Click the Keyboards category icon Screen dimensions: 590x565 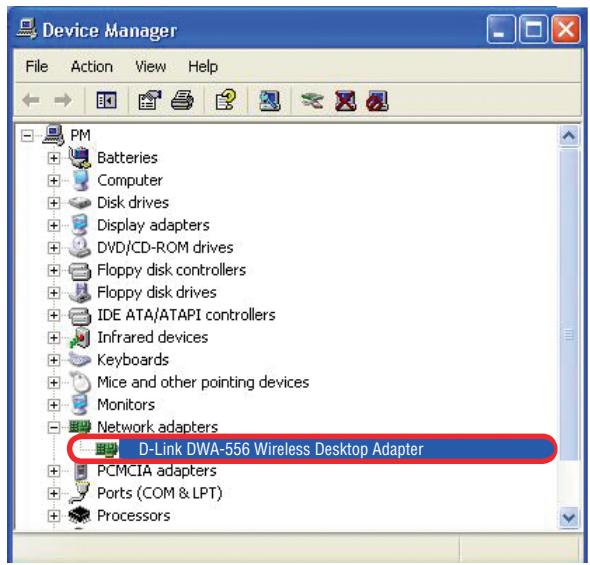pyautogui.click(x=79, y=360)
